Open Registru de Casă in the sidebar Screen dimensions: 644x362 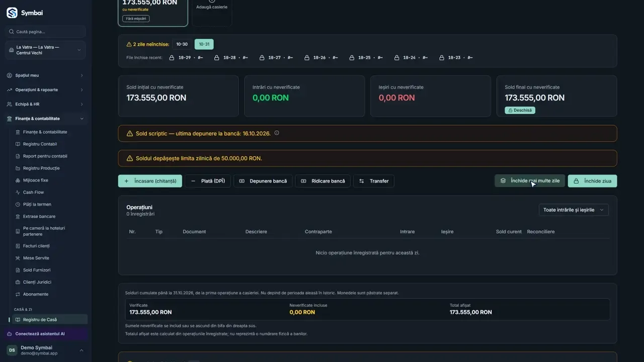50,320
